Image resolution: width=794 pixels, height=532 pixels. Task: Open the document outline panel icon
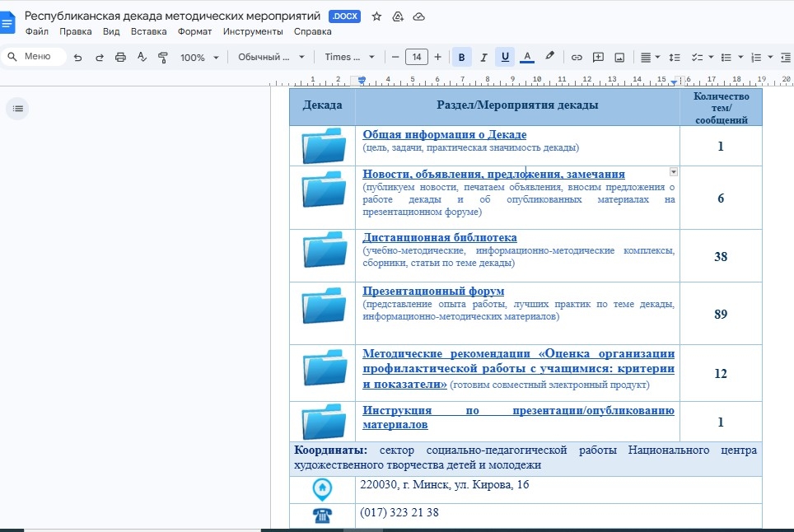(x=18, y=108)
